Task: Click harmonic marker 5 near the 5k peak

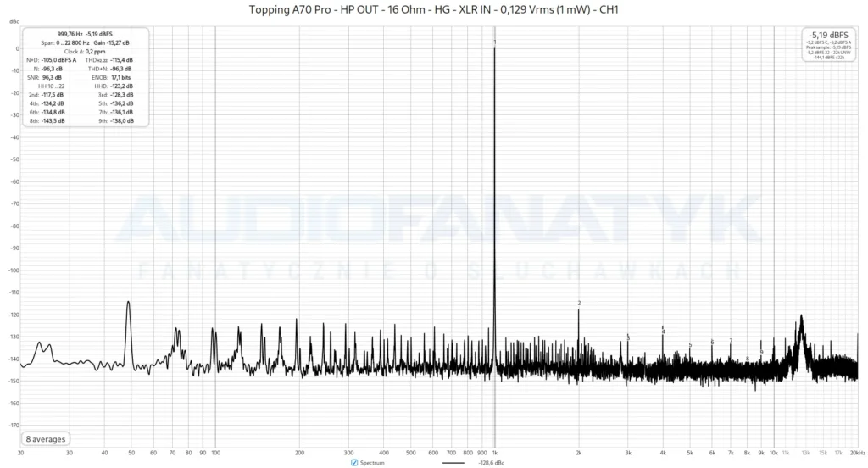Action: [x=690, y=344]
